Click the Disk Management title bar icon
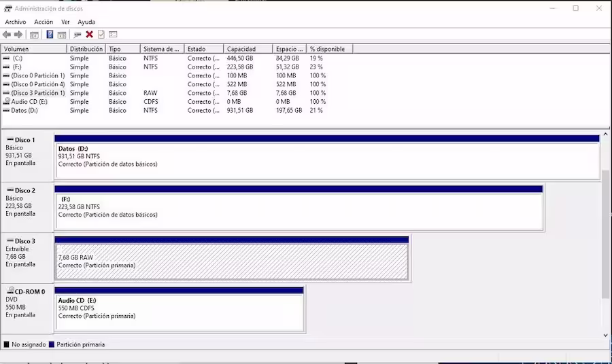This screenshot has height=364, width=612. [7, 8]
